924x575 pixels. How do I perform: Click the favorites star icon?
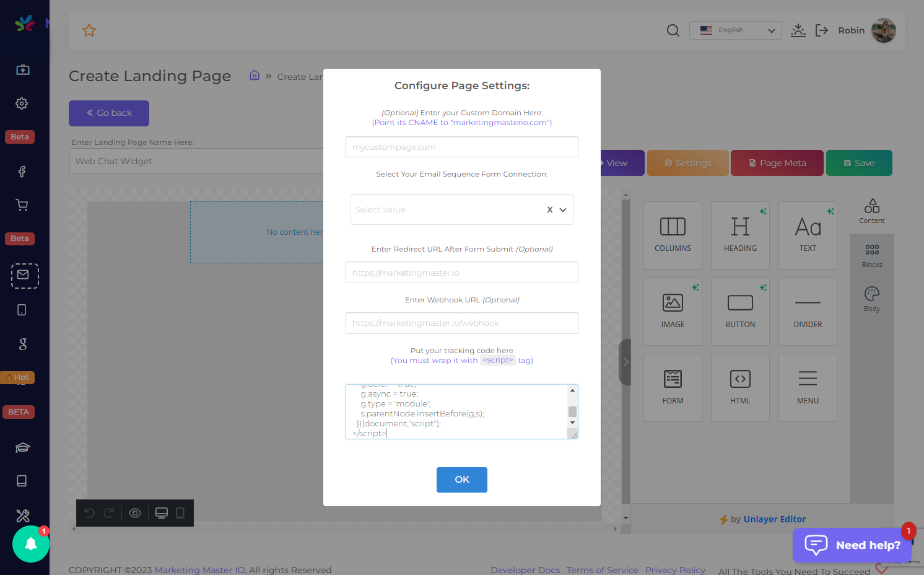[89, 30]
